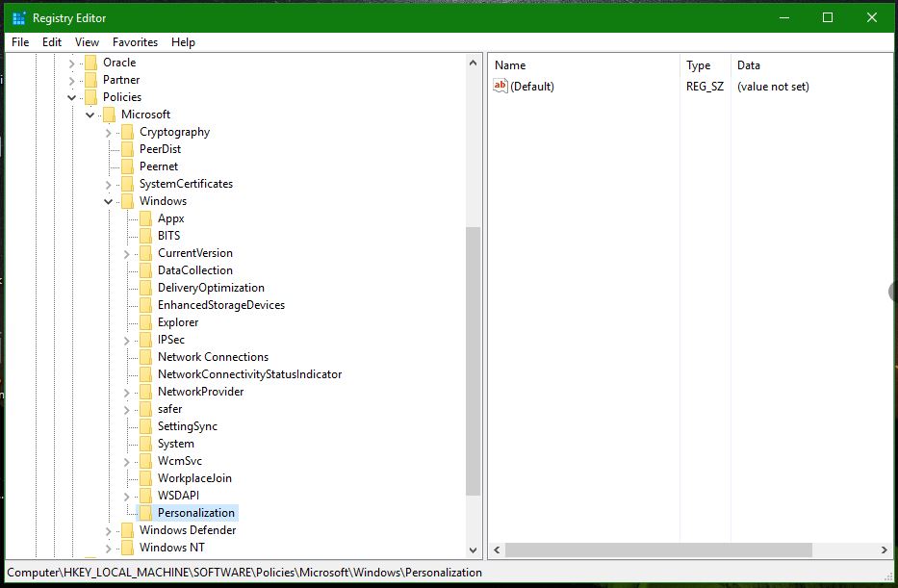Screen dimensions: 898x588
Task: Open the Favorites menu
Action: coord(135,42)
